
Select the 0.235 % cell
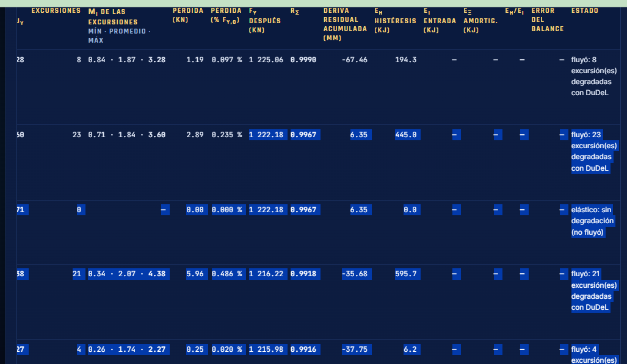[x=227, y=135]
